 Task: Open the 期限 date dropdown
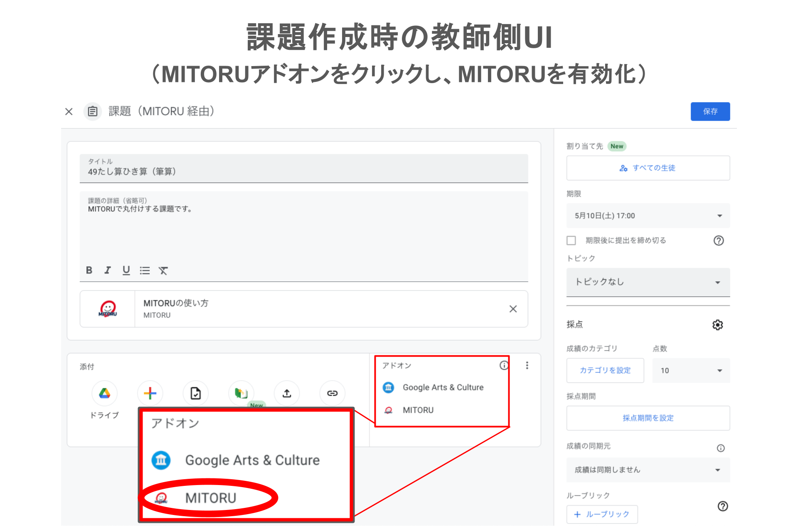[x=648, y=216]
